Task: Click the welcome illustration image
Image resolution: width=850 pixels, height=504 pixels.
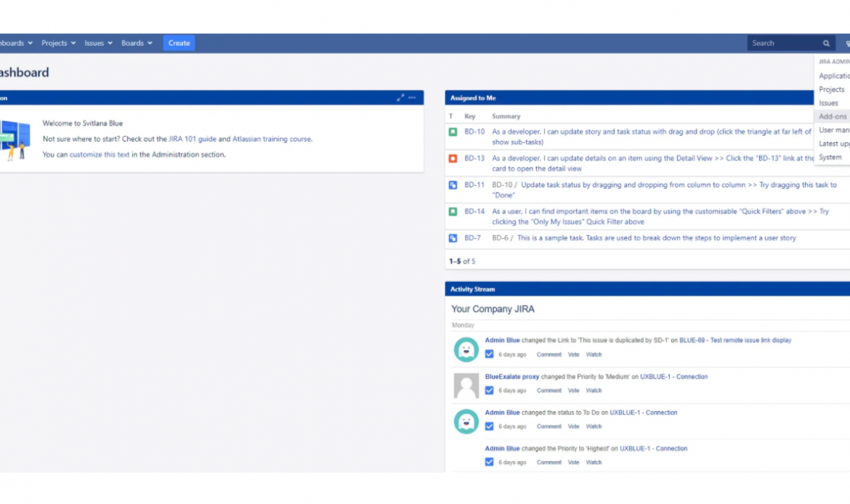Action: [15, 140]
